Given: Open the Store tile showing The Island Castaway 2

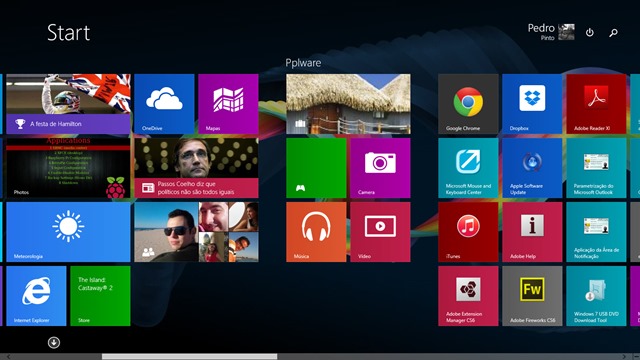Looking at the screenshot, I should pyautogui.click(x=100, y=296).
